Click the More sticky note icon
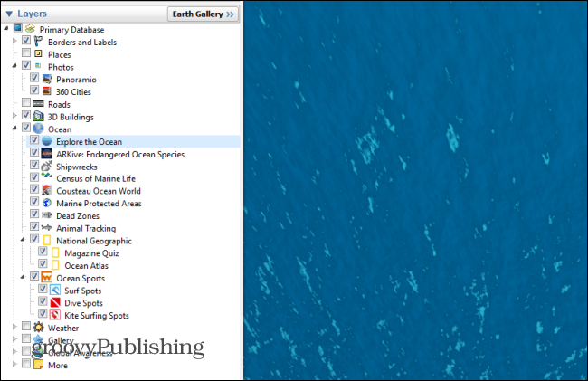 pos(38,364)
